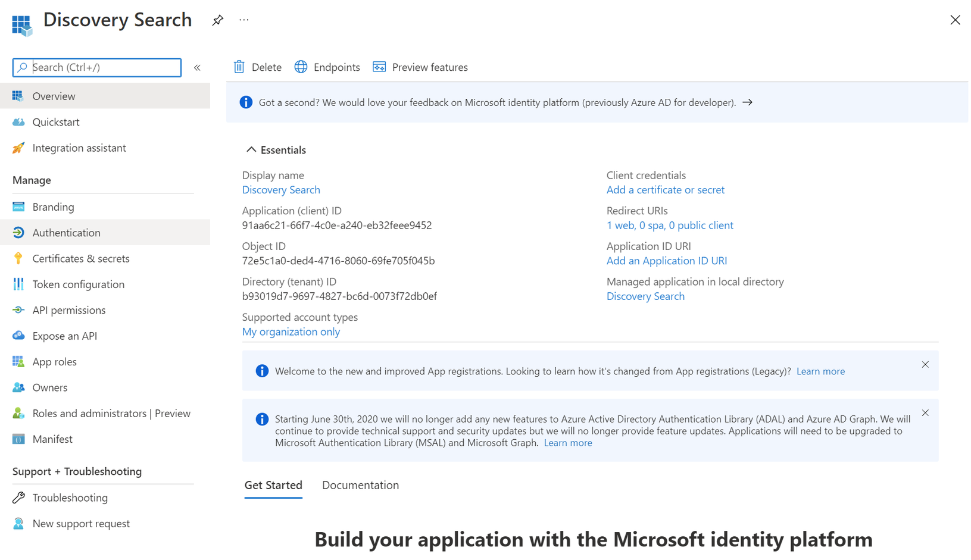Open Endpoints via the globe icon

(x=301, y=67)
